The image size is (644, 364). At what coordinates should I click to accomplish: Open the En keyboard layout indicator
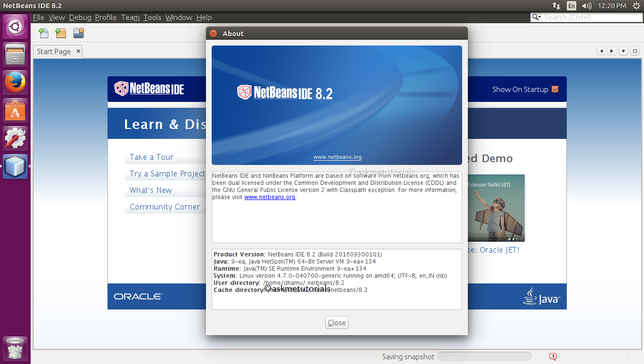(x=572, y=6)
